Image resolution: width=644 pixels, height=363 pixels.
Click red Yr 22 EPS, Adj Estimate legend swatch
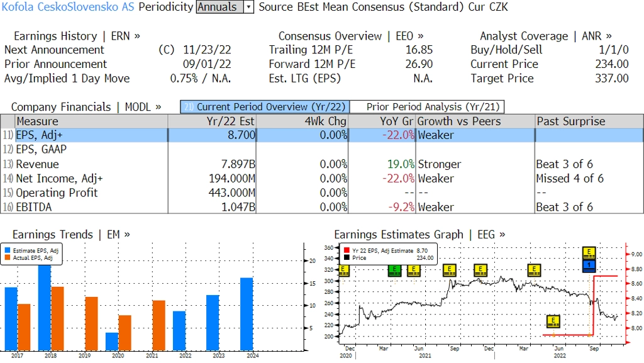[347, 250]
